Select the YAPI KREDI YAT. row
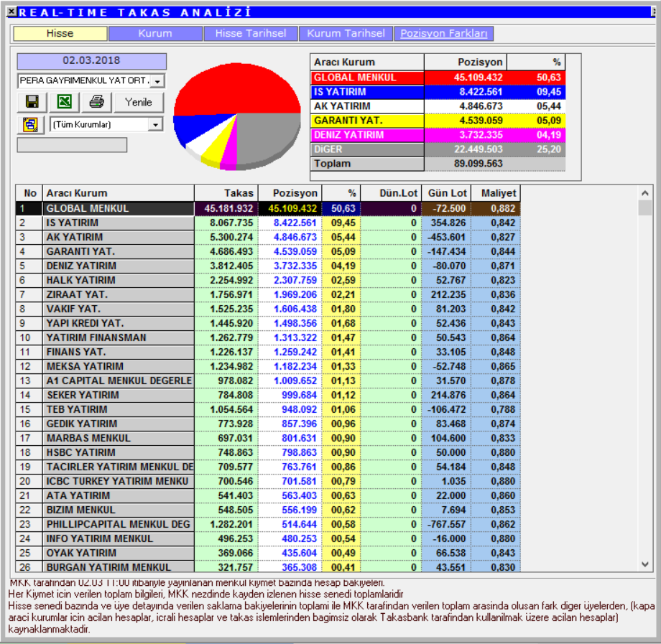 [268, 323]
